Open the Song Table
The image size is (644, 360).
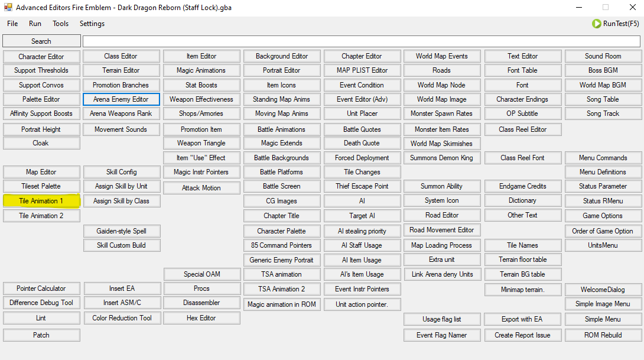click(603, 99)
